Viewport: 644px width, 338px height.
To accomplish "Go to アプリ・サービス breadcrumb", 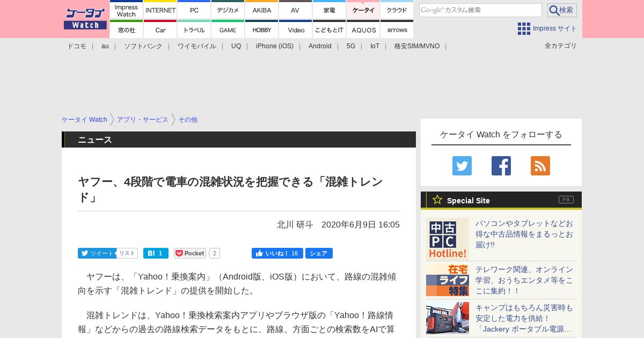I will coord(143,120).
